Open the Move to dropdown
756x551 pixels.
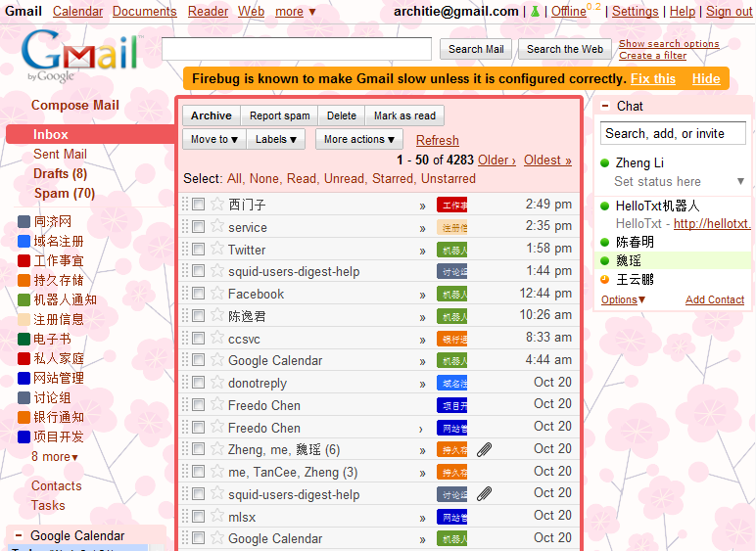(213, 139)
